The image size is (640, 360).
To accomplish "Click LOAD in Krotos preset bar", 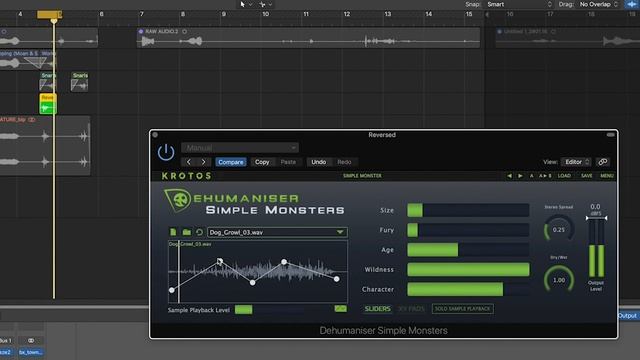I will tap(564, 176).
